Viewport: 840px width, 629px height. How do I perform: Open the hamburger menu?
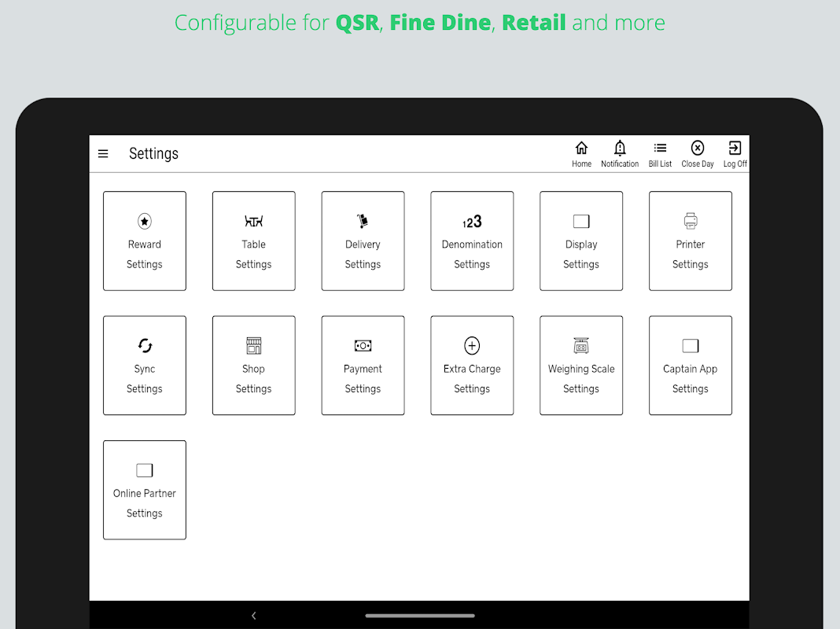point(103,153)
